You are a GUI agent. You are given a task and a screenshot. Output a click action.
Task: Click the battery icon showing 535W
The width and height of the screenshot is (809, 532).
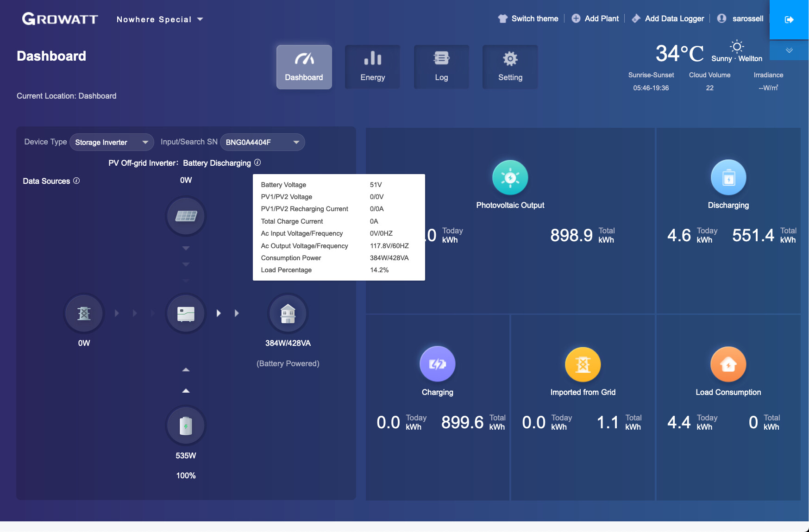[x=186, y=426]
